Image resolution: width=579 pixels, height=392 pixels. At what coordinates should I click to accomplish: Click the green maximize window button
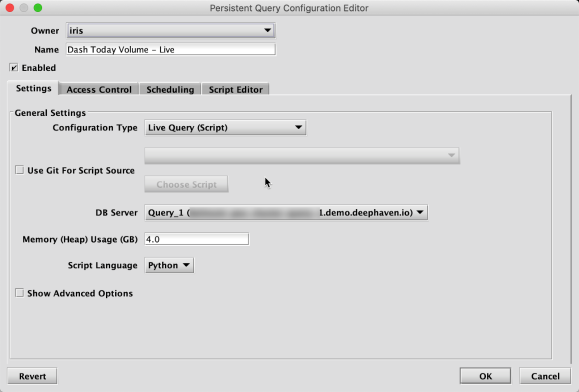38,8
